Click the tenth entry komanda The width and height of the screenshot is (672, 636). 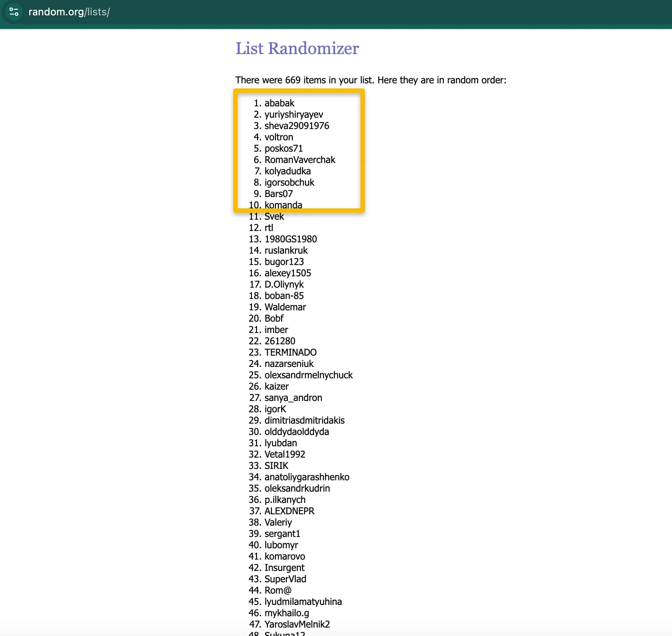pos(283,205)
